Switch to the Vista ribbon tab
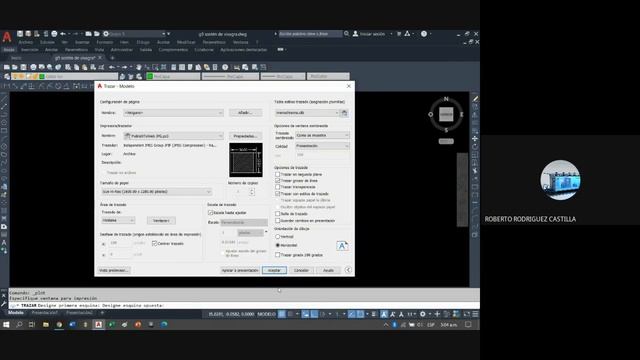This screenshot has width=640, height=360. pos(99,50)
